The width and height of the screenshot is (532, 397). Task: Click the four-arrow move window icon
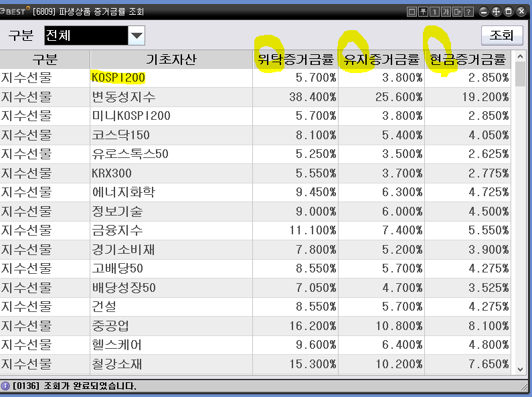[x=496, y=12]
